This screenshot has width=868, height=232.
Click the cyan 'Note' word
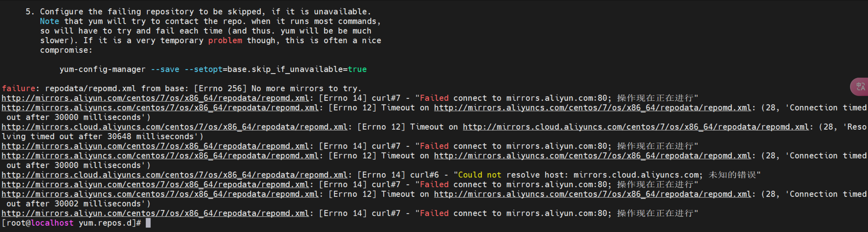click(50, 21)
